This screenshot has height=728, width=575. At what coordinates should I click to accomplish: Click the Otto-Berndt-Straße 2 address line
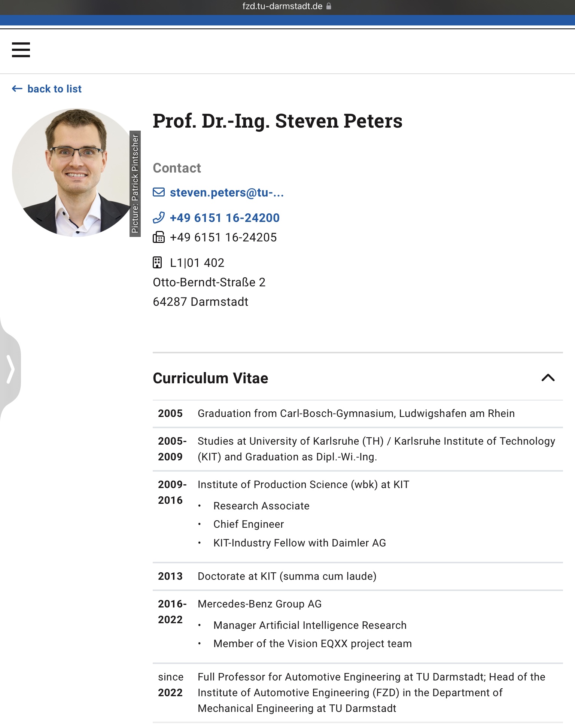point(209,282)
